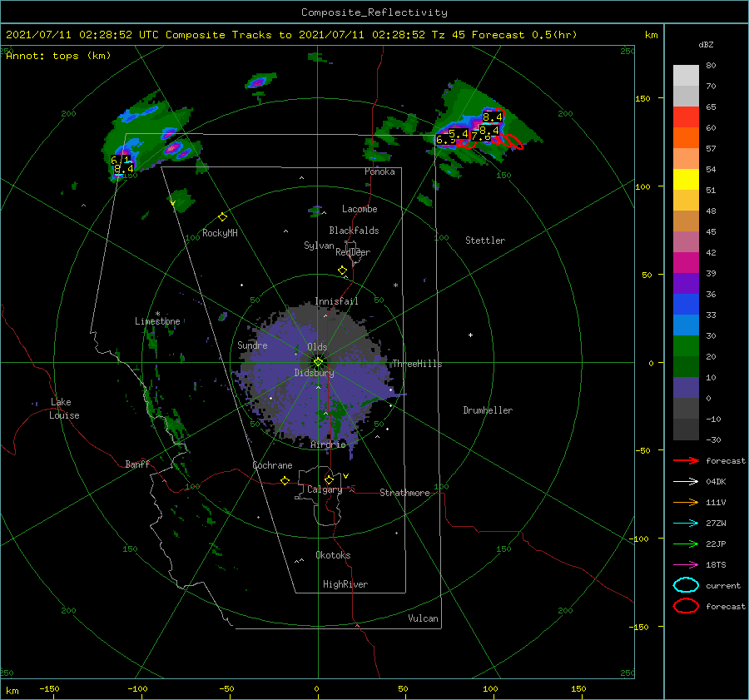Click the Vulcan town label
749x700 pixels.
click(423, 618)
